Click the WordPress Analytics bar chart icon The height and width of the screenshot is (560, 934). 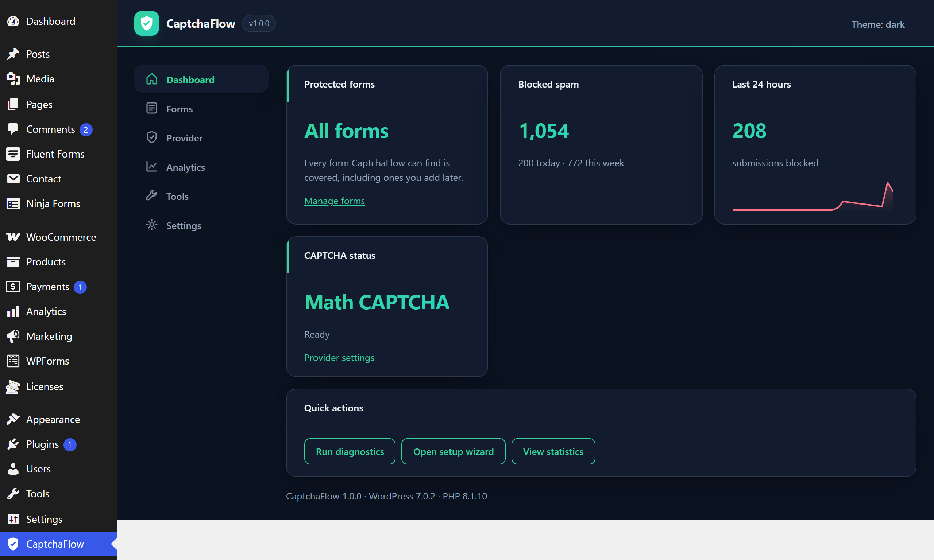[13, 311]
